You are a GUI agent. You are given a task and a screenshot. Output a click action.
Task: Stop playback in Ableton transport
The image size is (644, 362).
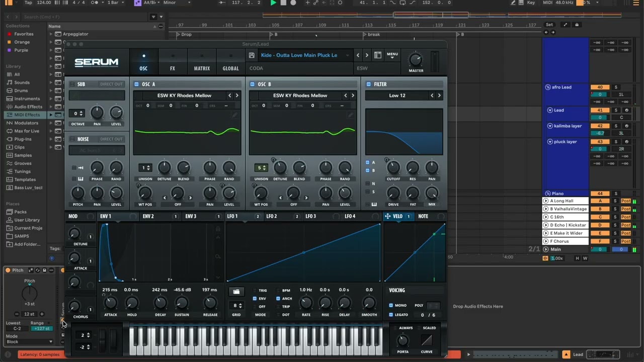click(283, 3)
